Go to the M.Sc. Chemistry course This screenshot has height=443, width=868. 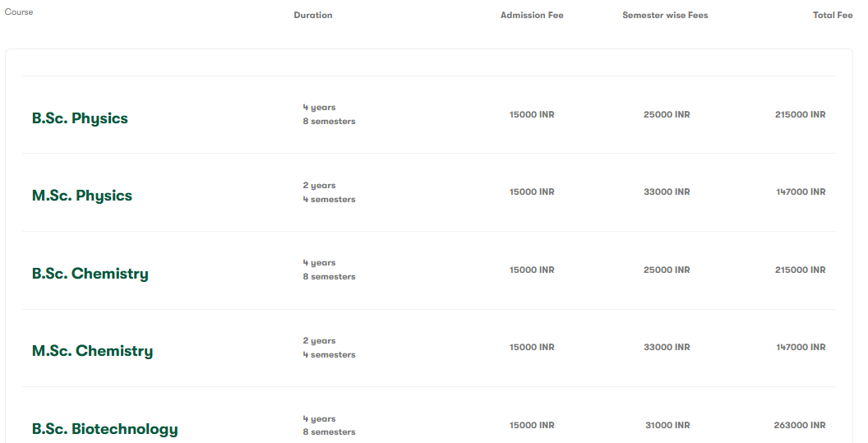92,351
